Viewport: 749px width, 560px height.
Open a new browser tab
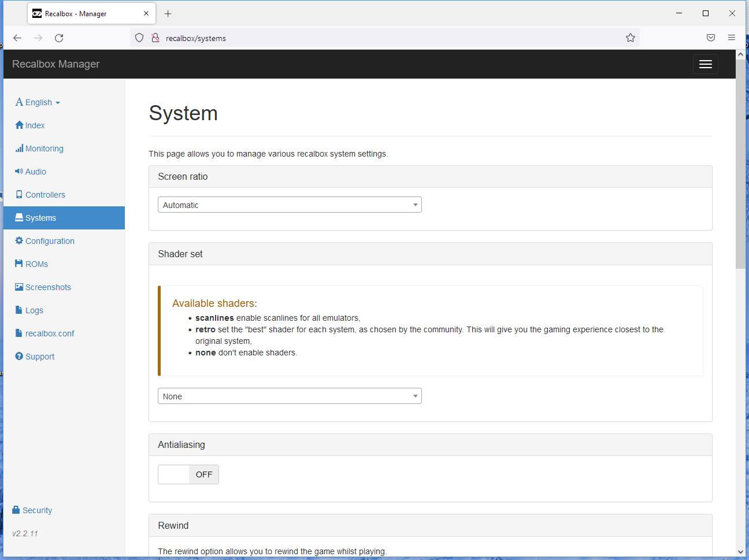click(x=168, y=14)
